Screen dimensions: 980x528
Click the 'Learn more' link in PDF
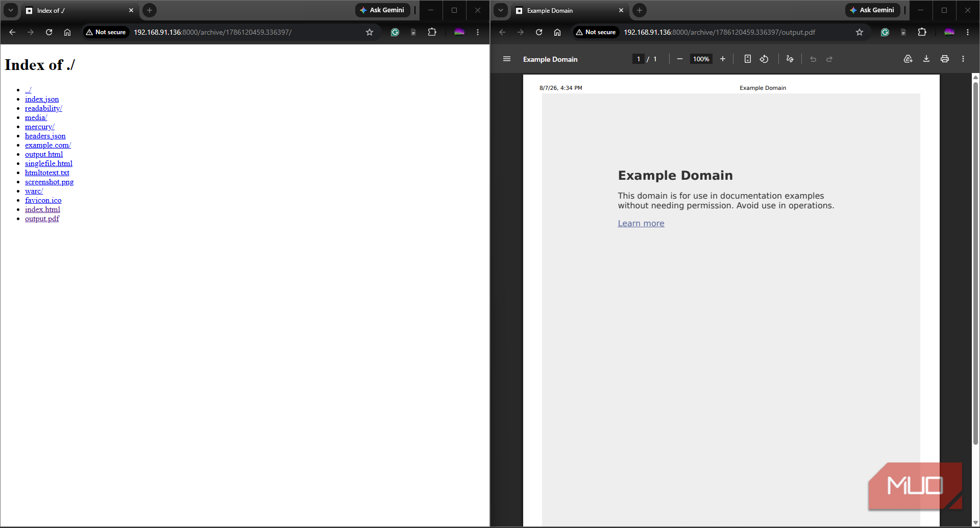pos(641,223)
